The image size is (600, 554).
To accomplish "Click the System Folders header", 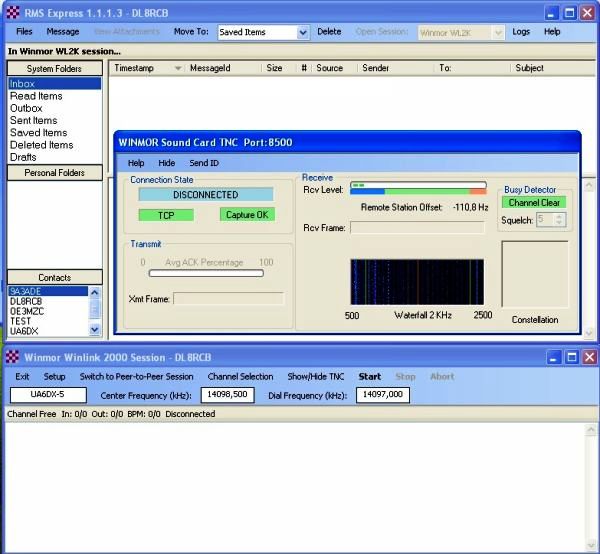I will [x=55, y=68].
